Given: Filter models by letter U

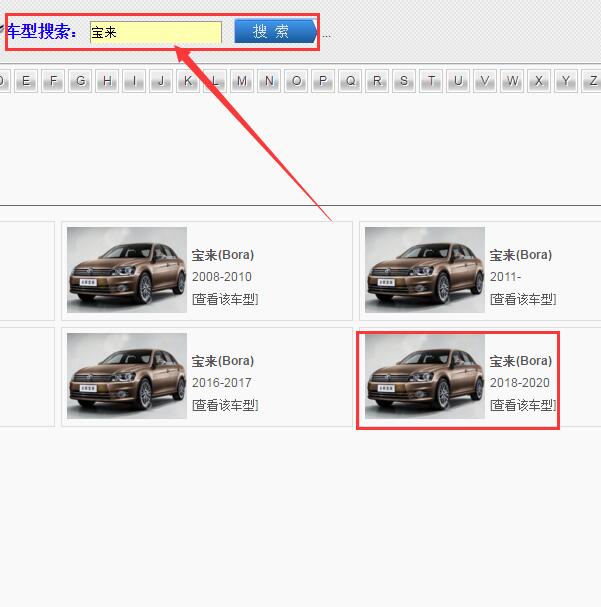Looking at the screenshot, I should click(458, 81).
